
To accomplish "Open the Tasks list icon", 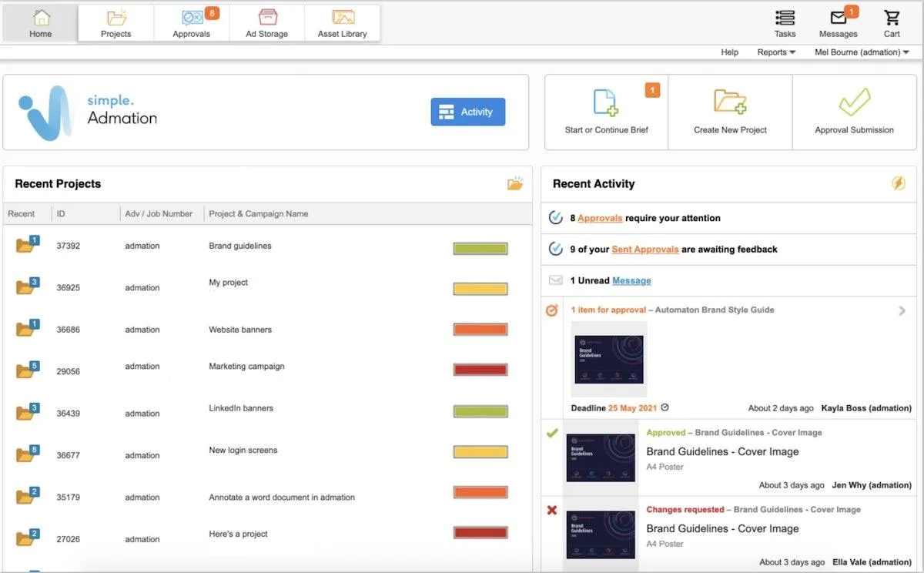I will (x=785, y=18).
